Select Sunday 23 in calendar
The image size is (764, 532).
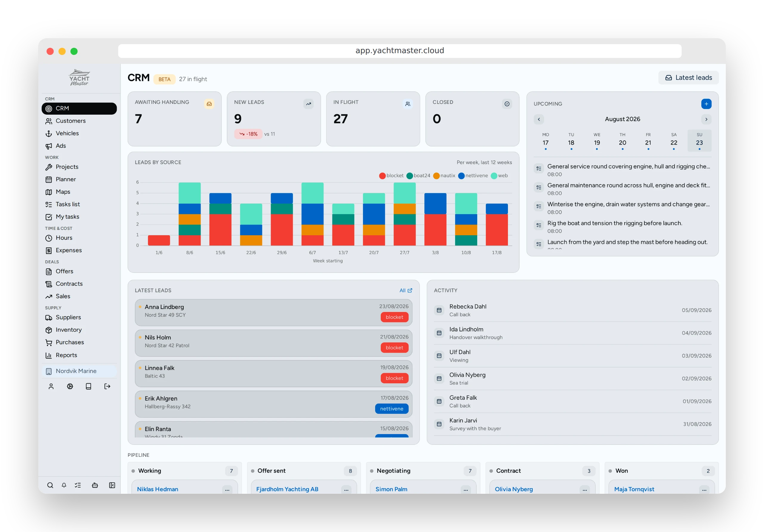click(x=699, y=141)
